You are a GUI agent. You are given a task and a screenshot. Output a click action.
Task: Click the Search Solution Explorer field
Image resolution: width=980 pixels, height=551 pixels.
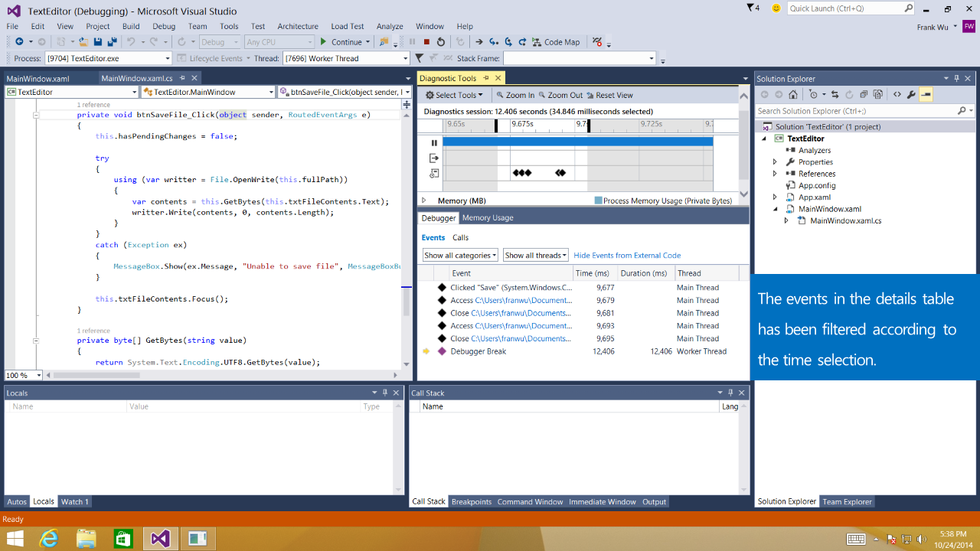tap(864, 111)
